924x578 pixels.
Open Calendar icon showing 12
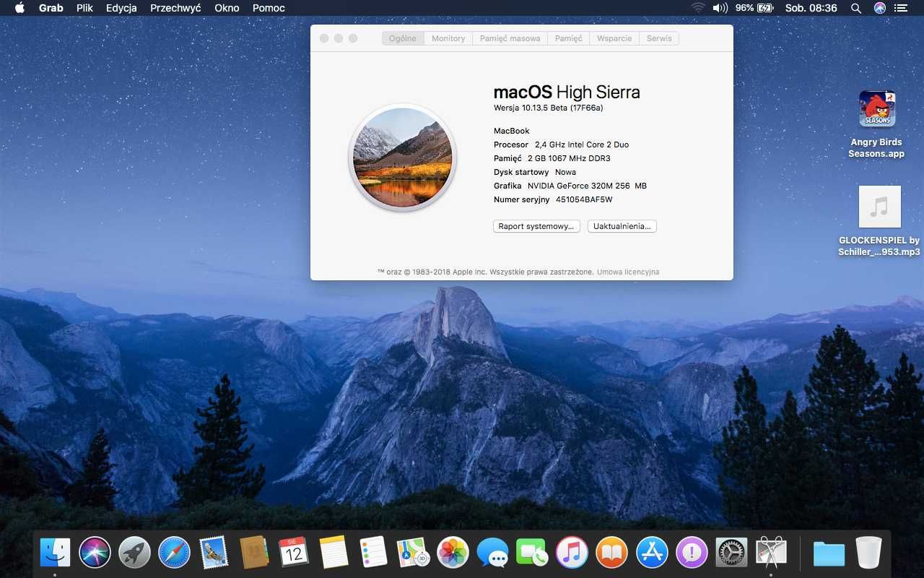pos(294,553)
